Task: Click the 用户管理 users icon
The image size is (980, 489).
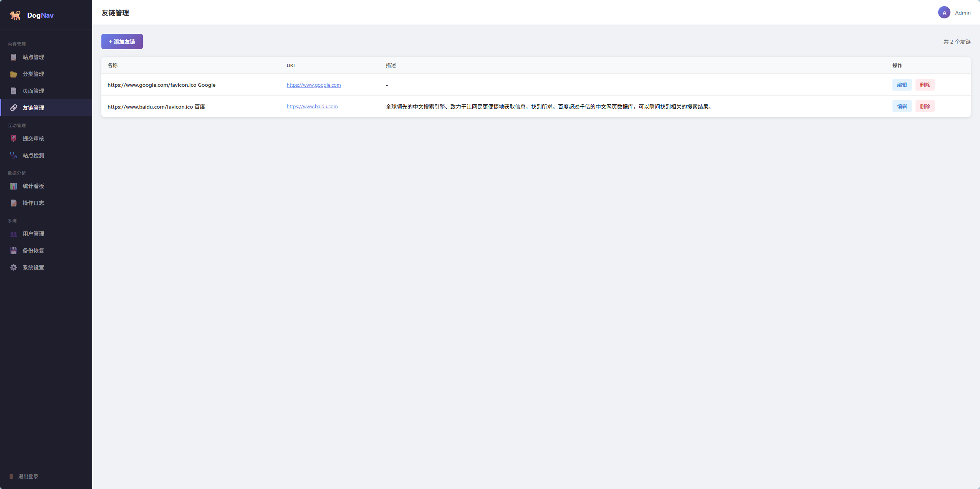Action: (x=13, y=234)
